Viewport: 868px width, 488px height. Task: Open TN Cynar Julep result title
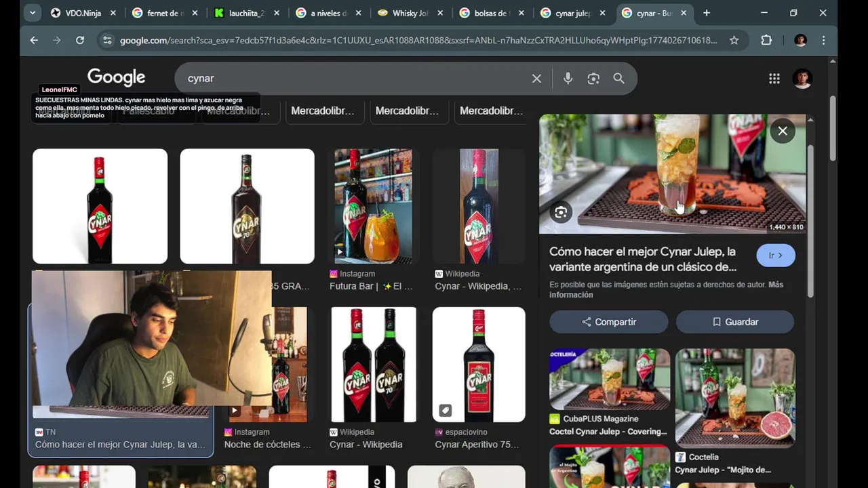coord(120,445)
